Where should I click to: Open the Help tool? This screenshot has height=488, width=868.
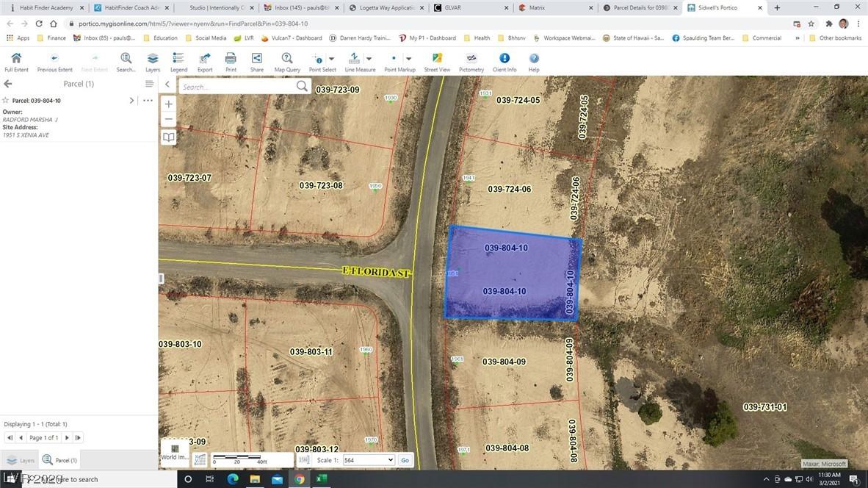534,62
